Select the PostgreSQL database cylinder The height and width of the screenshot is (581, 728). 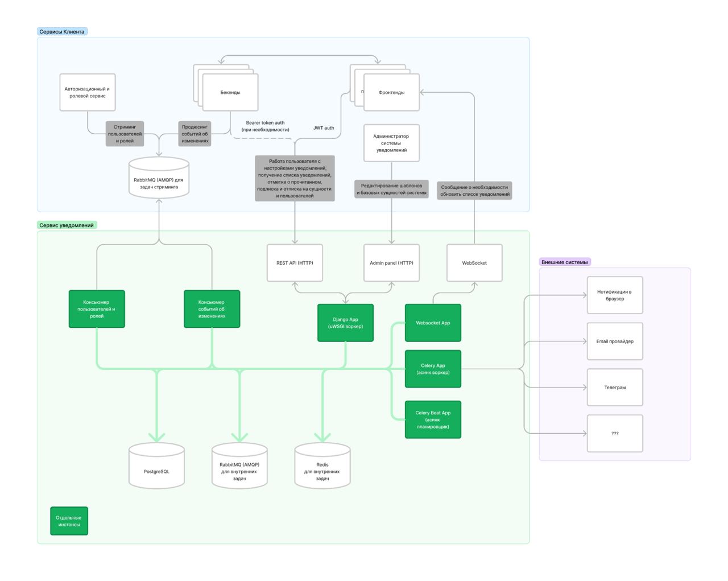tap(156, 467)
